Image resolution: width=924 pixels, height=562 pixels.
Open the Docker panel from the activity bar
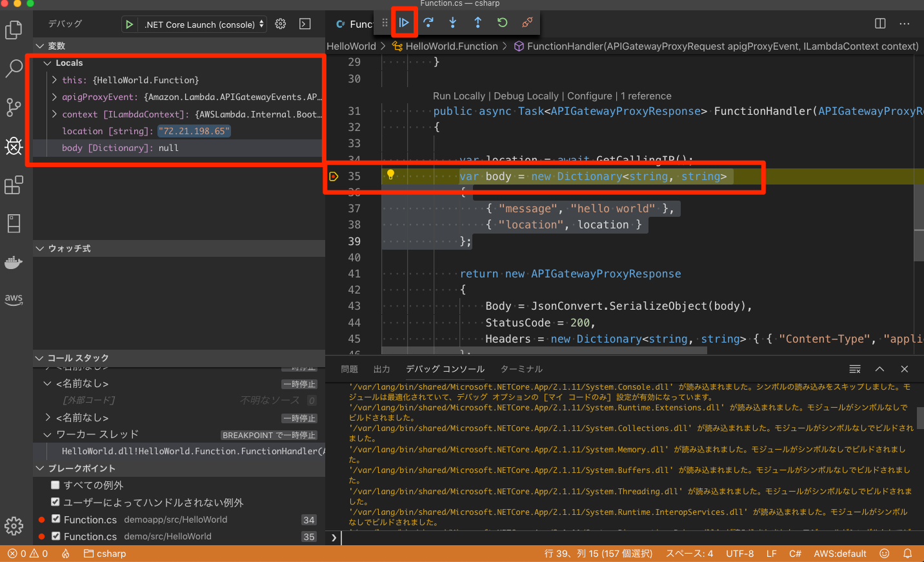14,263
